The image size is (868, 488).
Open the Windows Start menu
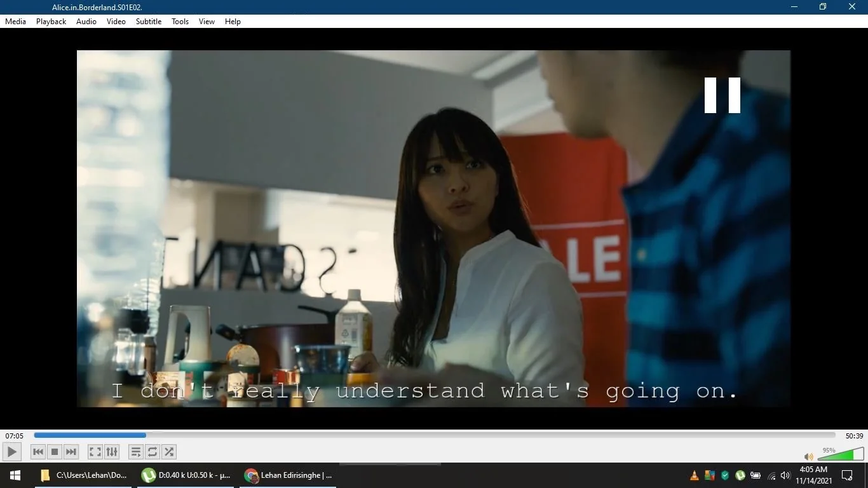(15, 475)
